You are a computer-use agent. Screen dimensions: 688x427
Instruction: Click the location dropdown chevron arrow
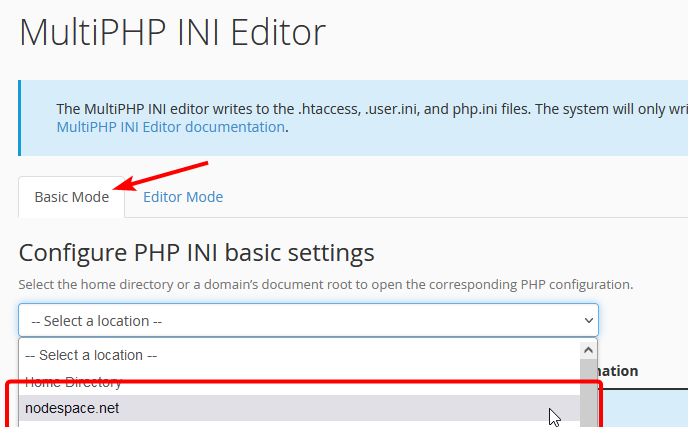[x=588, y=321]
